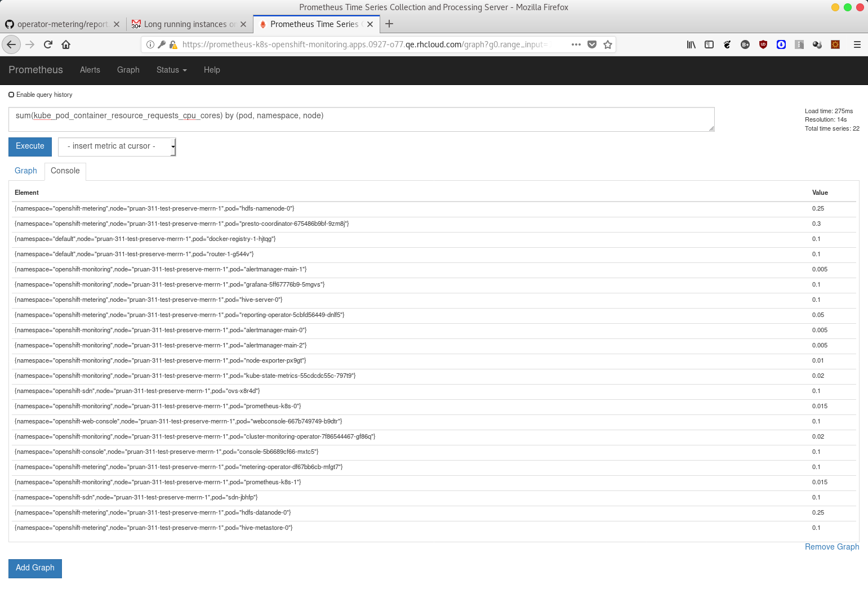Select the node-exporter-px9gt row
Image resolution: width=868 pixels, height=589 pixels.
tap(434, 361)
